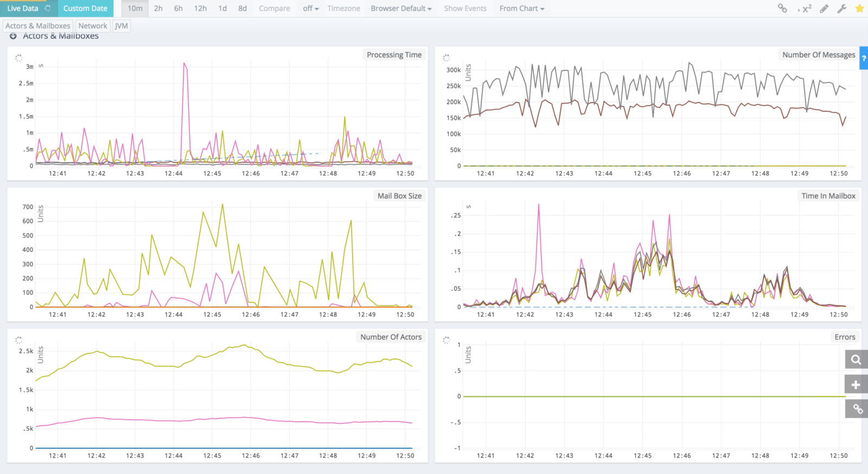This screenshot has width=868, height=474.
Task: Click the pencil edit icon
Action: tap(824, 9)
